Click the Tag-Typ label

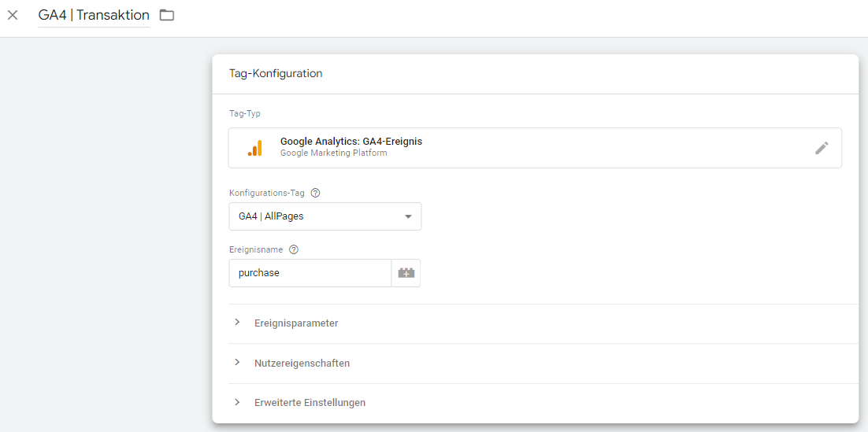click(245, 113)
